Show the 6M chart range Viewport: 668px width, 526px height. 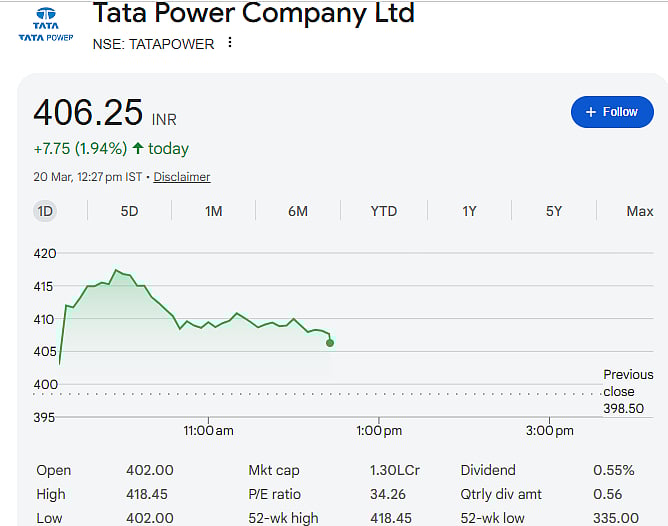pyautogui.click(x=298, y=211)
